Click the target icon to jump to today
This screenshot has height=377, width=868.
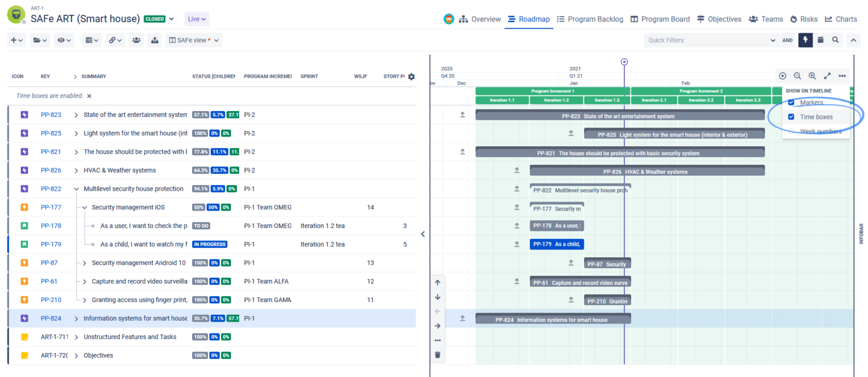tap(782, 75)
